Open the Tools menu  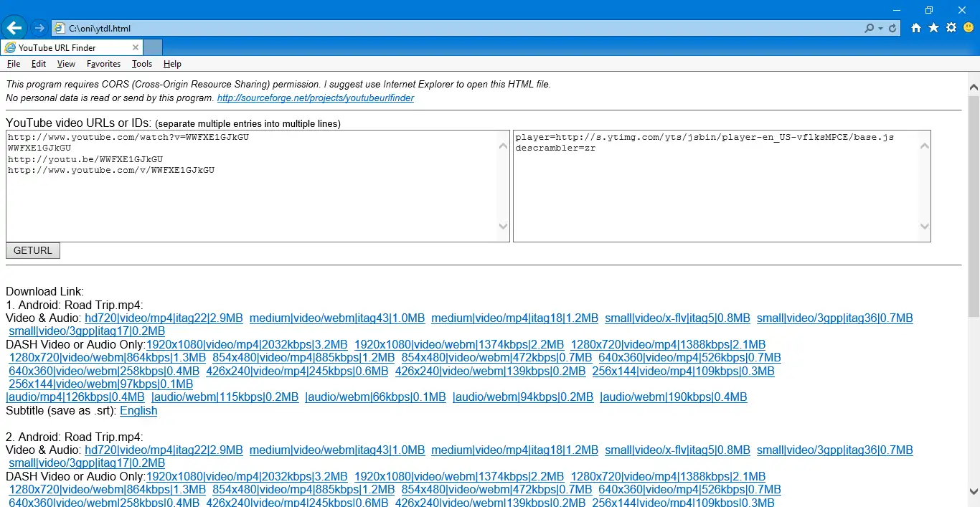pos(142,64)
